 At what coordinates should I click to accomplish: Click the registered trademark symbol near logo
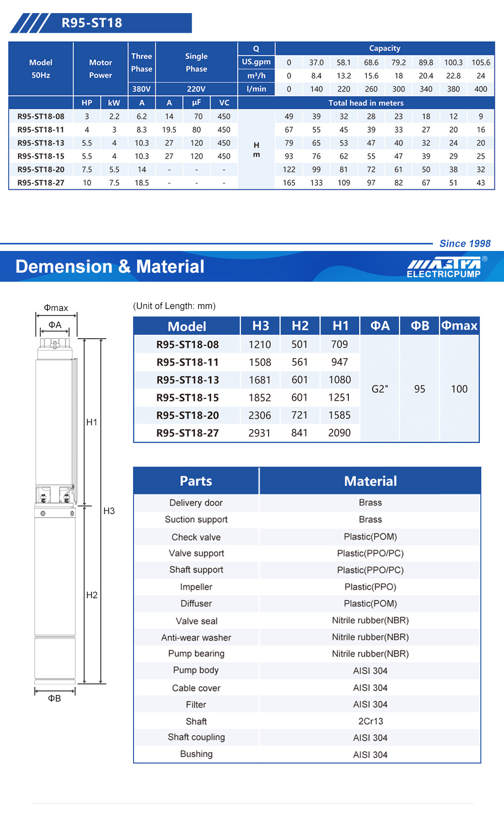485,259
